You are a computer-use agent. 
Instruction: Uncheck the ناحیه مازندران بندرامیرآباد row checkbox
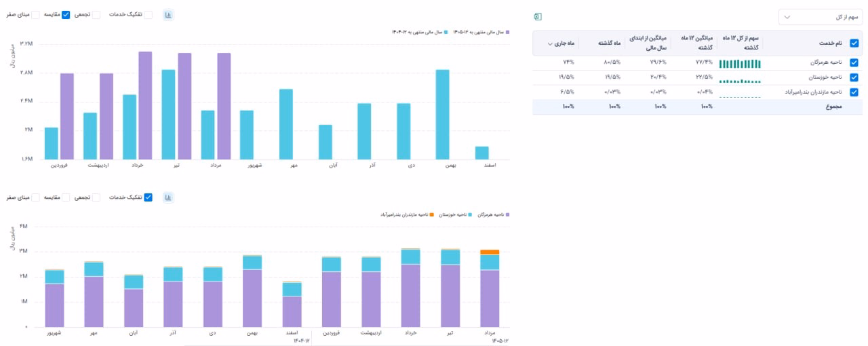tap(854, 92)
